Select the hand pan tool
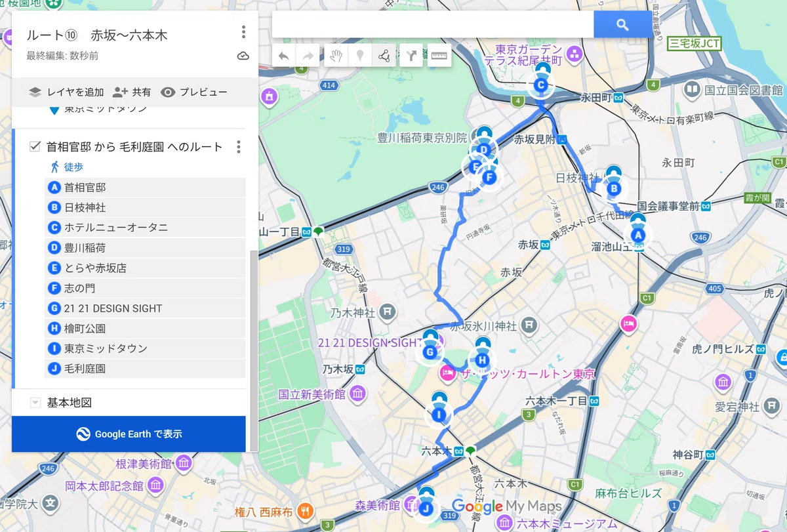 pos(336,56)
